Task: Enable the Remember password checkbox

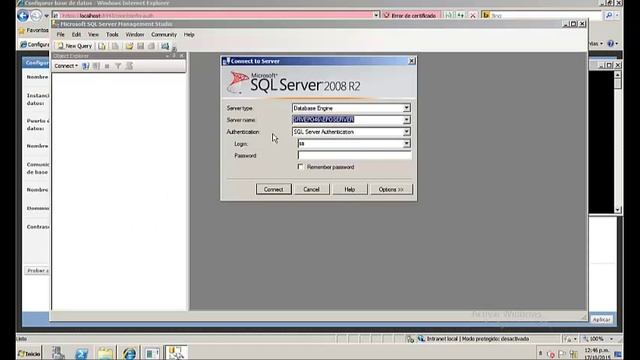Action: 301,167
